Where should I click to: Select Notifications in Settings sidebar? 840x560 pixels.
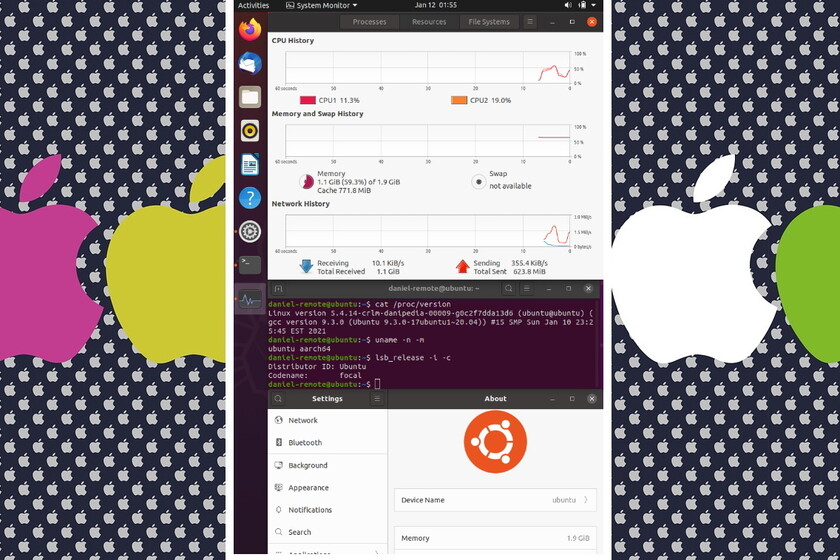click(327, 510)
